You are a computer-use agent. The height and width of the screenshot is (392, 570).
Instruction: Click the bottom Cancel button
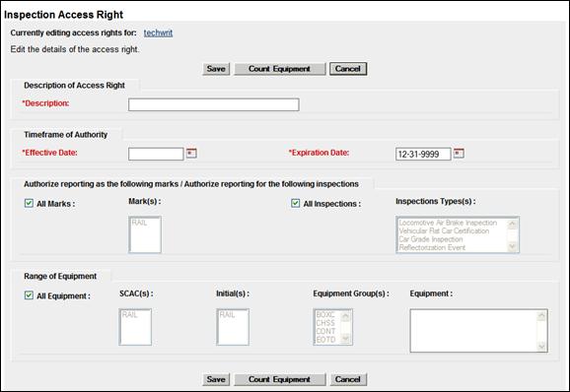[348, 379]
